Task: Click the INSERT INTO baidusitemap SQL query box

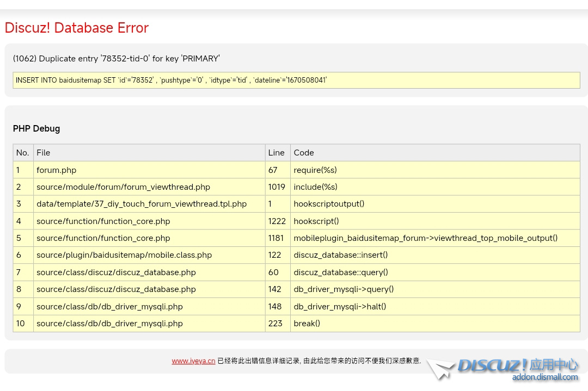Action: pyautogui.click(x=296, y=80)
